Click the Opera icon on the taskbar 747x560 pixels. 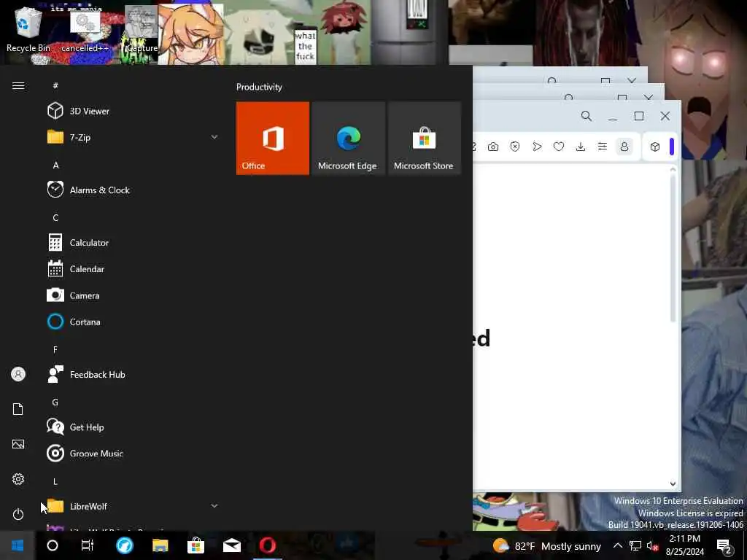pos(268,545)
